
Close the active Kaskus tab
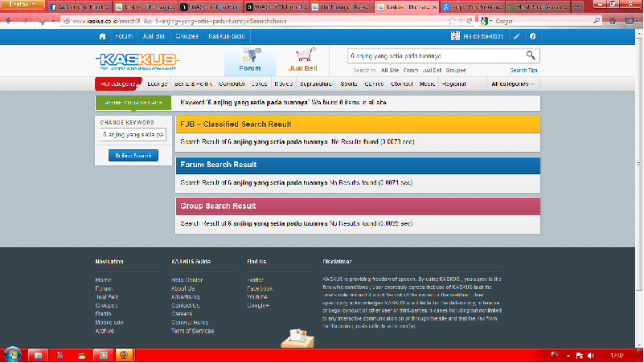pyautogui.click(x=434, y=7)
